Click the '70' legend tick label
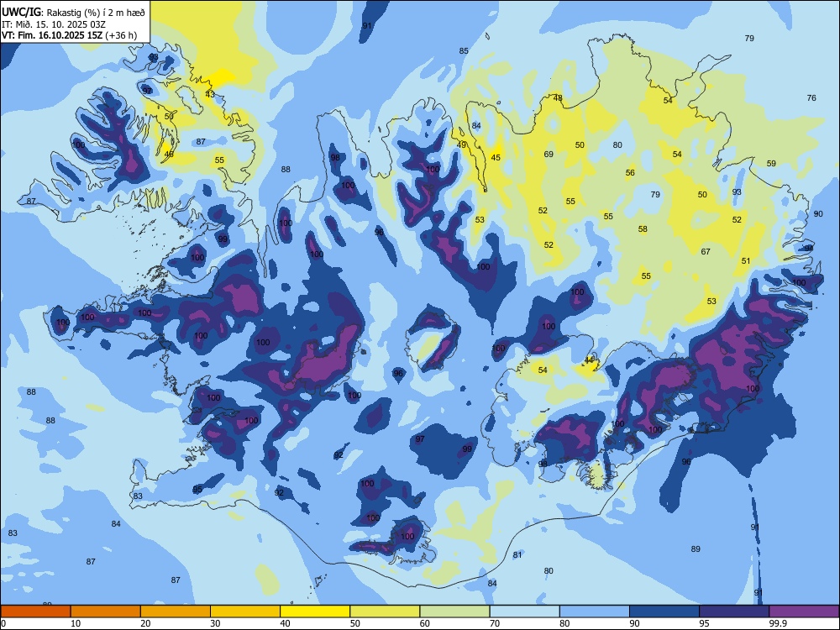Image resolution: width=840 pixels, height=630 pixels. [x=495, y=623]
